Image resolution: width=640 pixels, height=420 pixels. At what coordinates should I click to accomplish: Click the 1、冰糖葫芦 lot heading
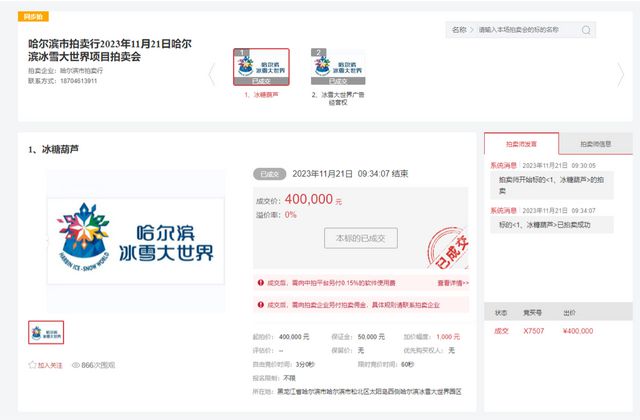point(53,149)
